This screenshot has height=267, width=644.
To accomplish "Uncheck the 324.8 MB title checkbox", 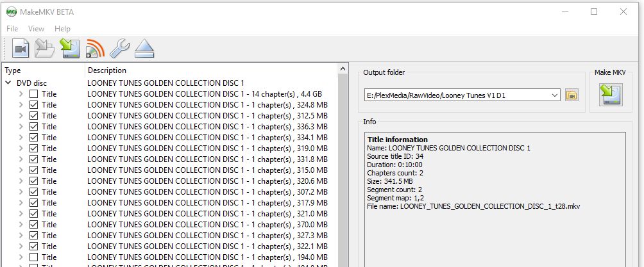I will (34, 105).
